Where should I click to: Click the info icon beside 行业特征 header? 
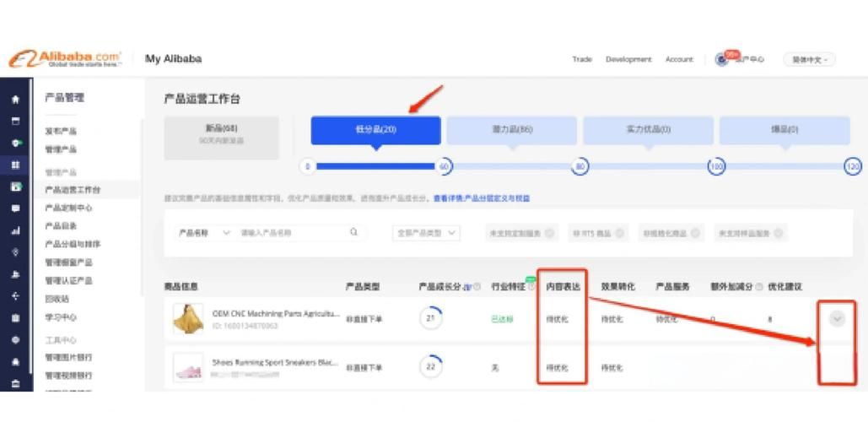pos(531,286)
